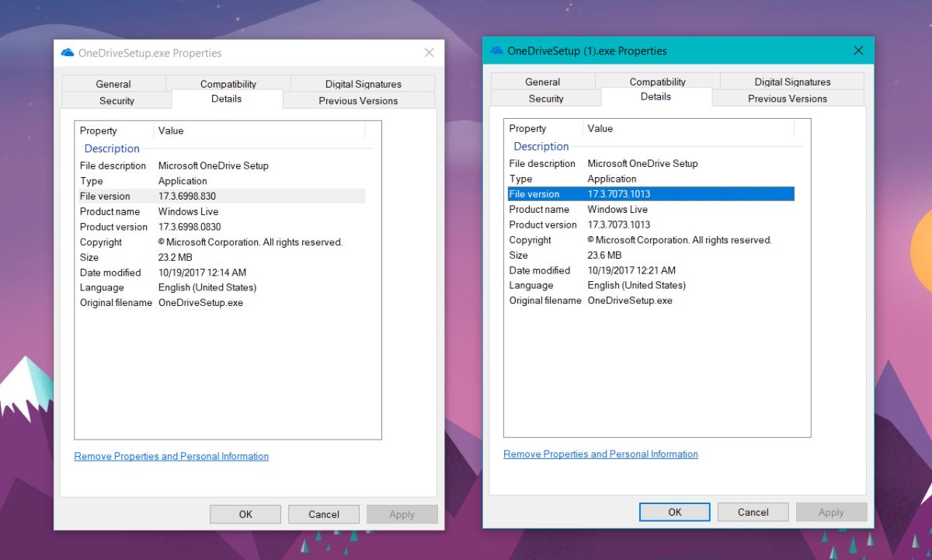Image resolution: width=932 pixels, height=560 pixels.
Task: Click highlighted File version label in OneDriveSetup (1).exe Properties
Action: 534,193
